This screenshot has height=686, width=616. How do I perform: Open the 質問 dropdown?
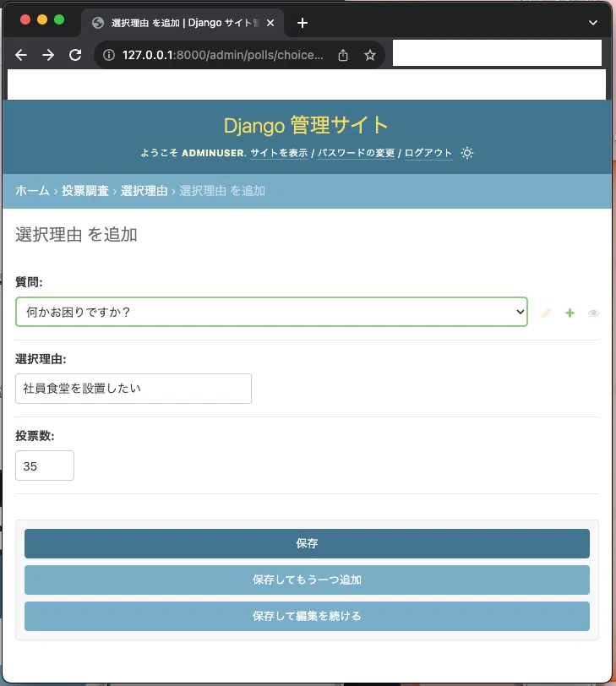click(271, 312)
